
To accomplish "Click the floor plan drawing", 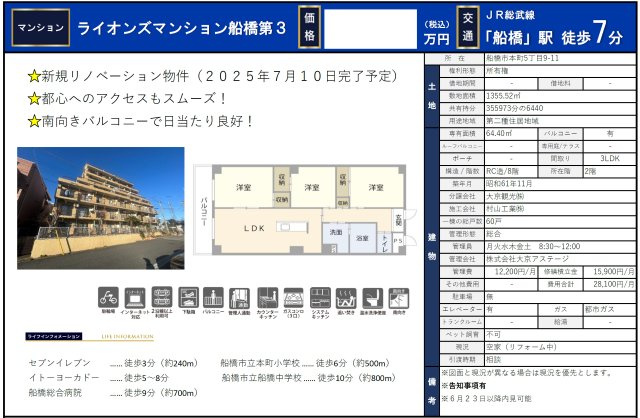I will pyautogui.click(x=305, y=210).
